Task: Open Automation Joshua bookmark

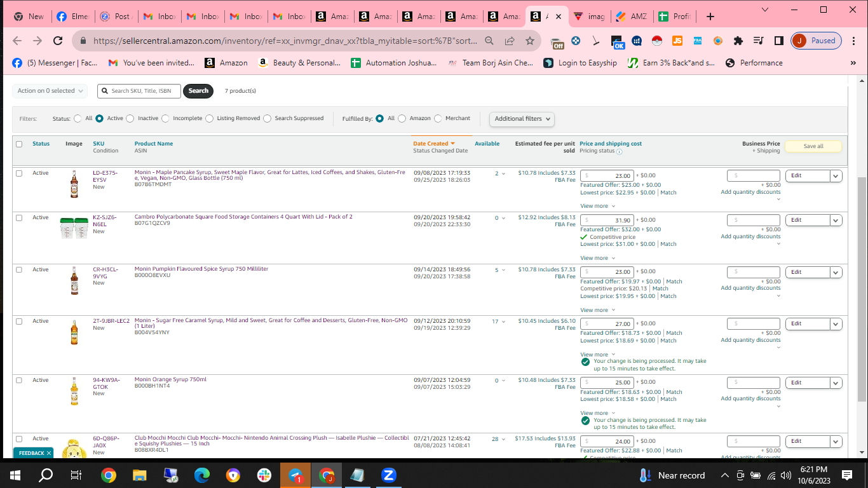Action: pyautogui.click(x=393, y=63)
